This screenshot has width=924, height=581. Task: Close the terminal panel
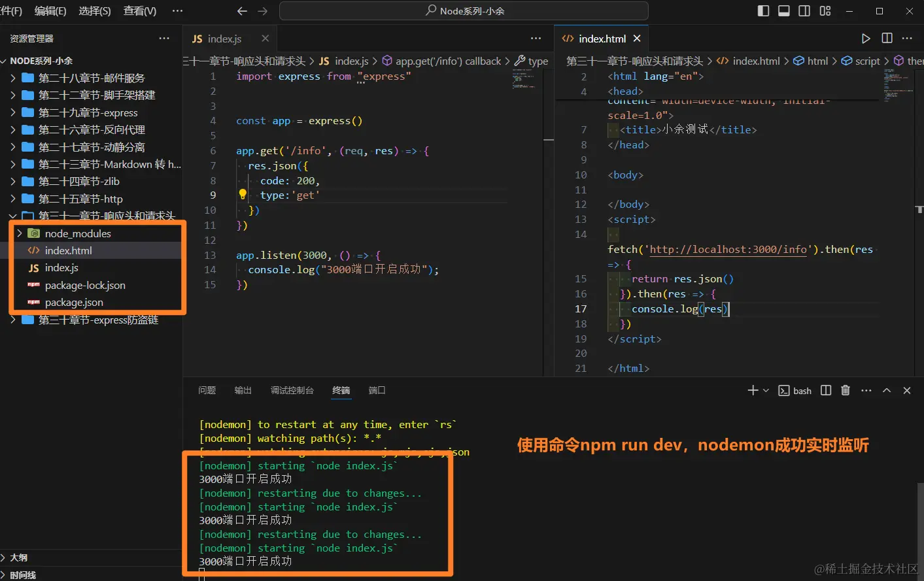907,390
